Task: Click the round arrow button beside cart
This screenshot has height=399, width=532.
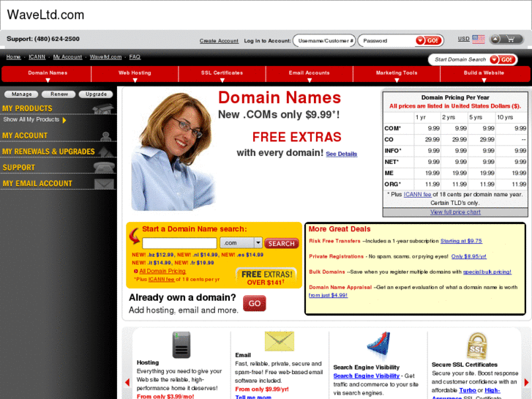Action: [495, 40]
